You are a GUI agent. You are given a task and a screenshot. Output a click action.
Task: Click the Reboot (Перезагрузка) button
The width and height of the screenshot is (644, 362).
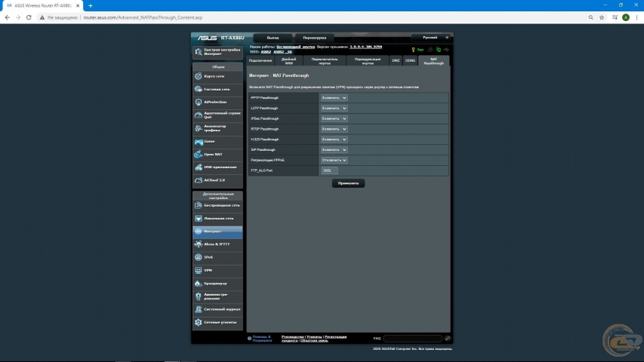click(x=315, y=38)
